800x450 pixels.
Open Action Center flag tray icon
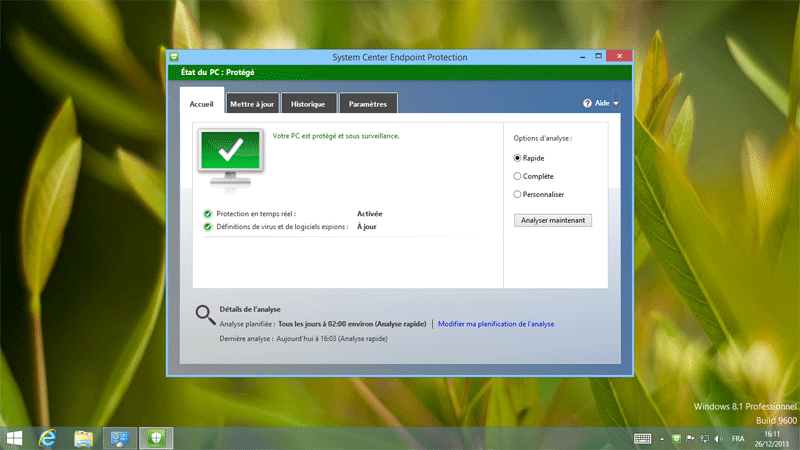click(x=690, y=439)
